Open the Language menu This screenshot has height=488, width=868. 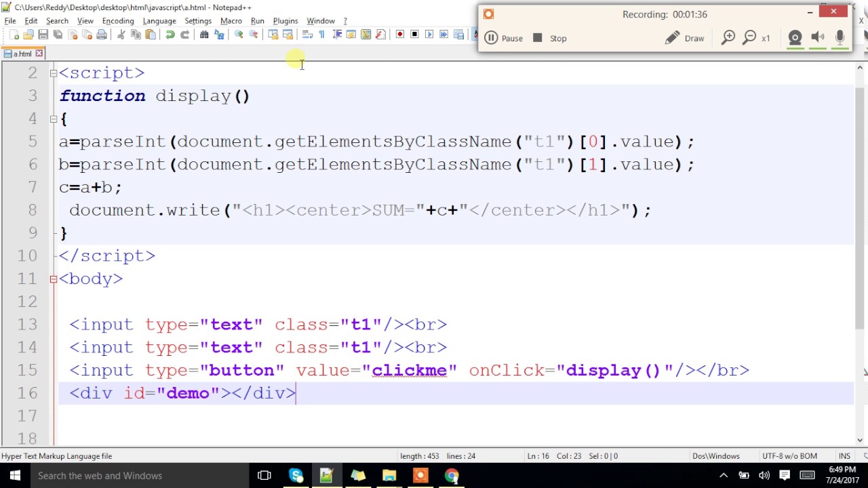click(159, 21)
